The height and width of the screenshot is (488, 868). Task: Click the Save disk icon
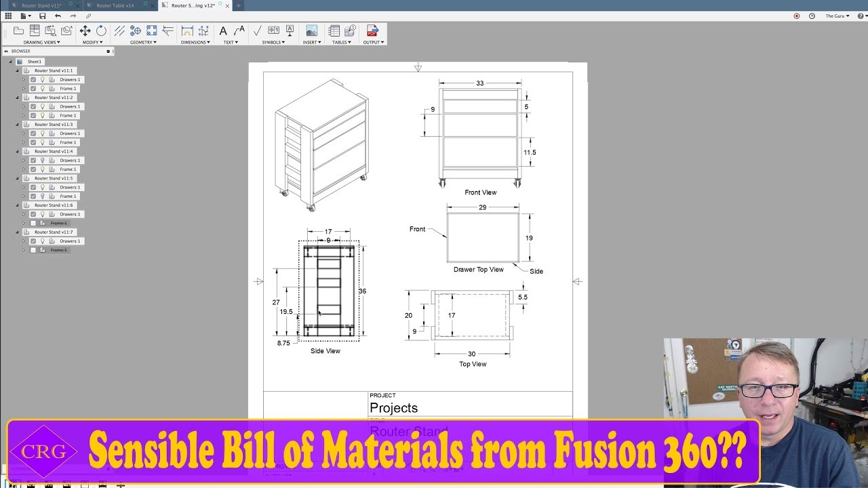tap(43, 16)
